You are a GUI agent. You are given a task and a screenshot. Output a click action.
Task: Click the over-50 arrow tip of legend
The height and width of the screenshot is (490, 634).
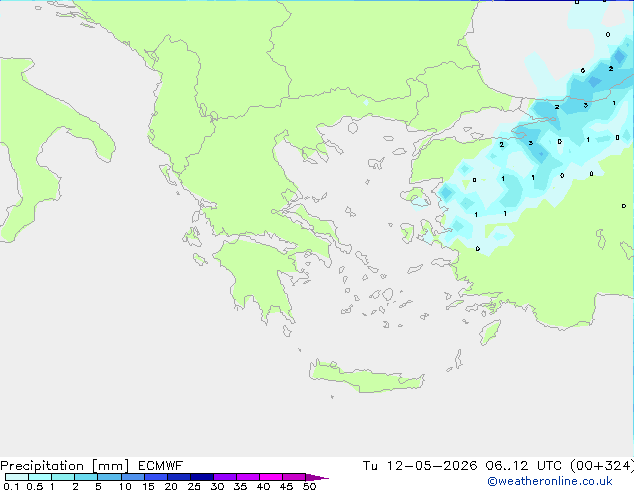317,477
